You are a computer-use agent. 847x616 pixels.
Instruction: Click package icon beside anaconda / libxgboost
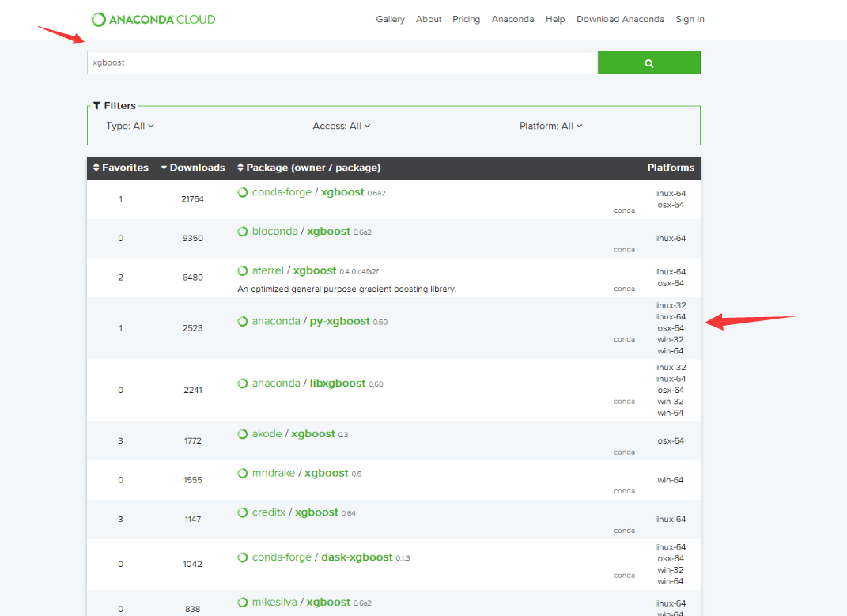point(243,383)
